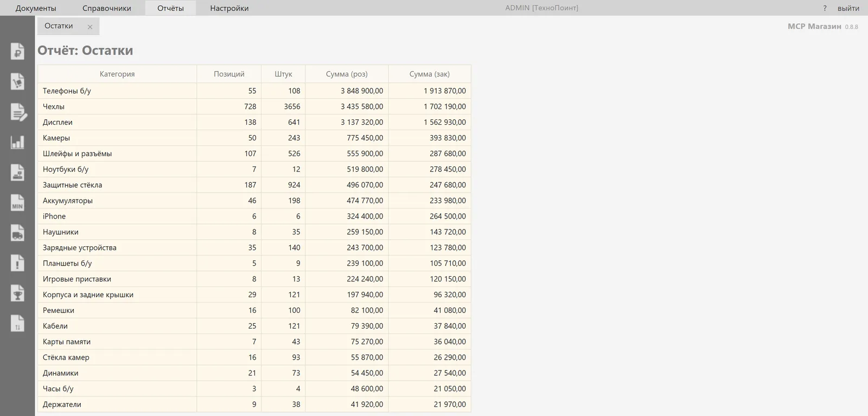Image resolution: width=868 pixels, height=416 pixels.
Task: Open the Справочники menu
Action: point(107,8)
